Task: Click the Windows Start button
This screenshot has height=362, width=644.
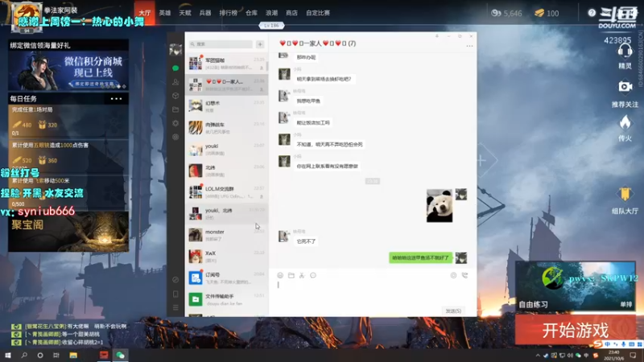Action: 7,355
